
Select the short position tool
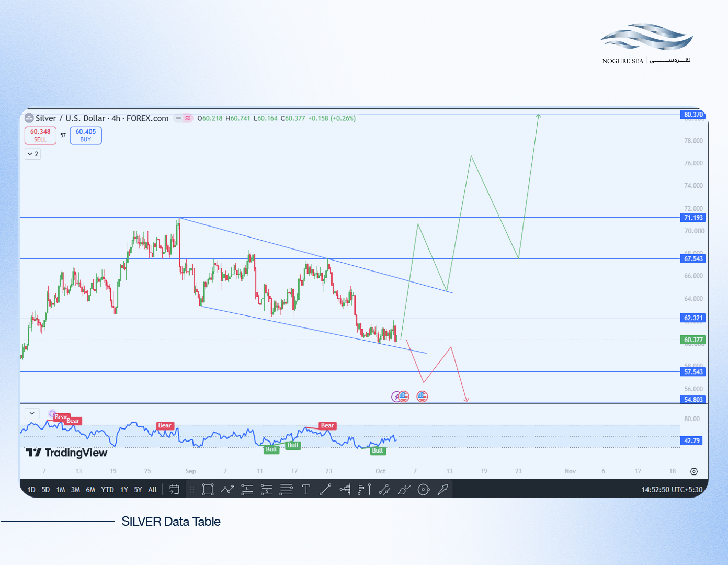click(x=267, y=490)
